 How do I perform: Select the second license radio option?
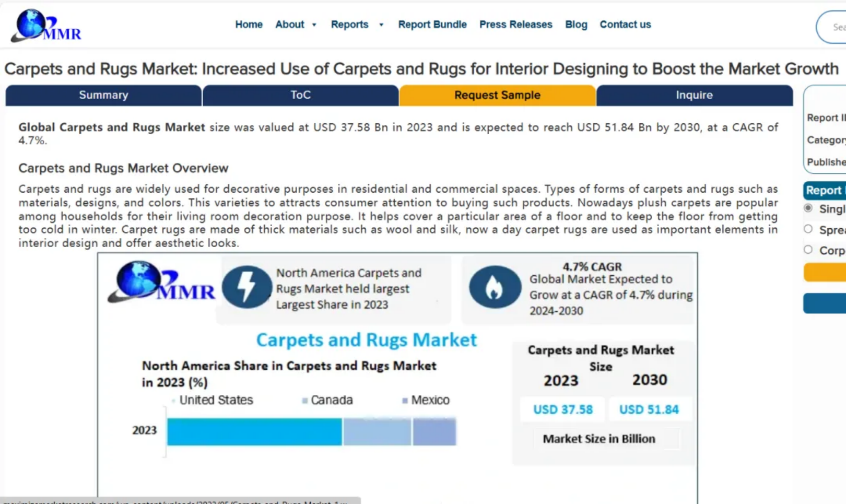pyautogui.click(x=808, y=229)
